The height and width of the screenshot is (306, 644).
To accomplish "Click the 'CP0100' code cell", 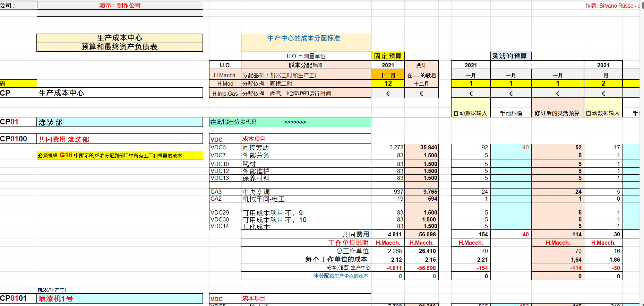I will 18,139.
